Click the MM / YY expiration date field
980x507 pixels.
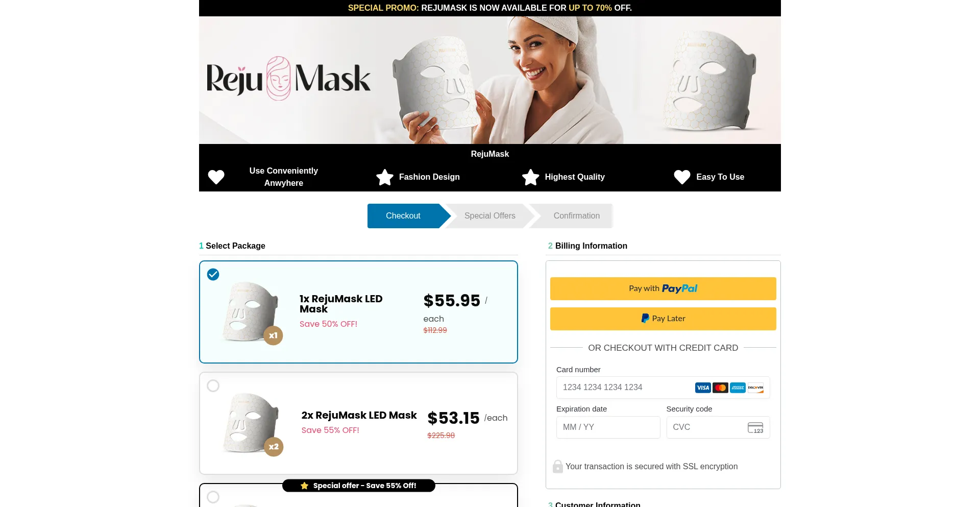[608, 427]
